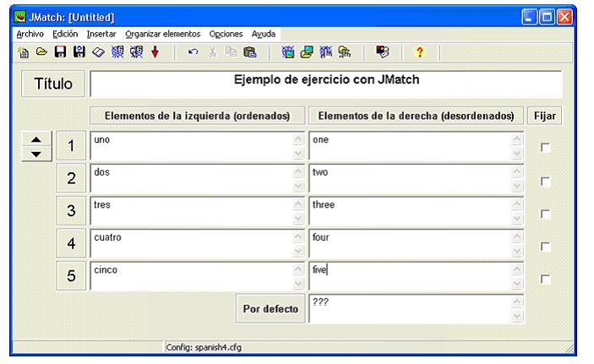The height and width of the screenshot is (364, 594).
Task: Click the Save As floppy icon with question mark
Action: point(79,52)
